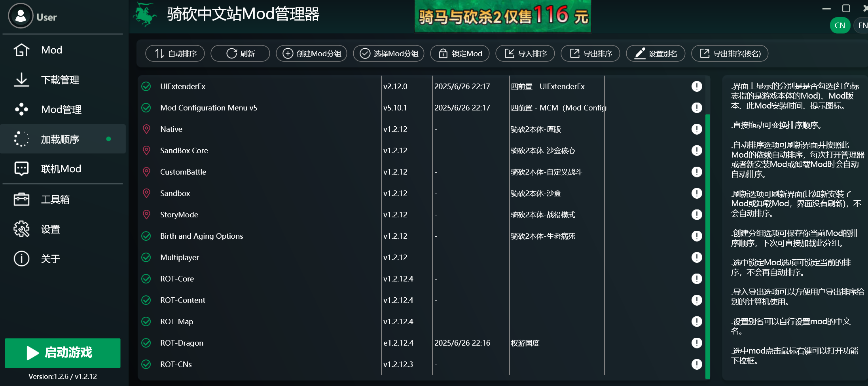Open 设置 settings page
The image size is (868, 386).
(63, 229)
